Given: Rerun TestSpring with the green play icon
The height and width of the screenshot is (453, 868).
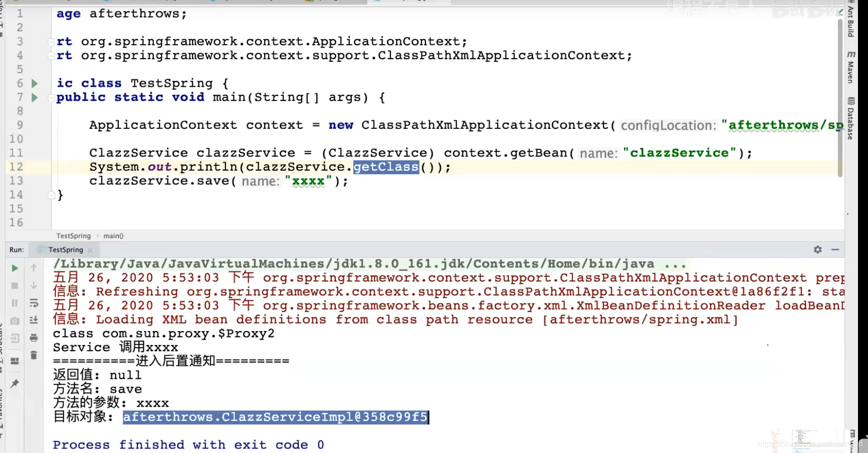Looking at the screenshot, I should [15, 268].
